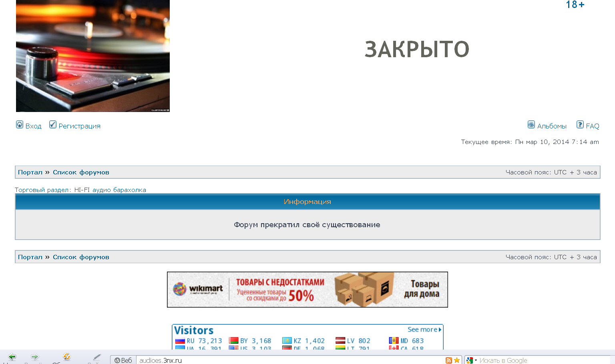Click the Регистрация link
Screen dimensions: 615x364
79,126
